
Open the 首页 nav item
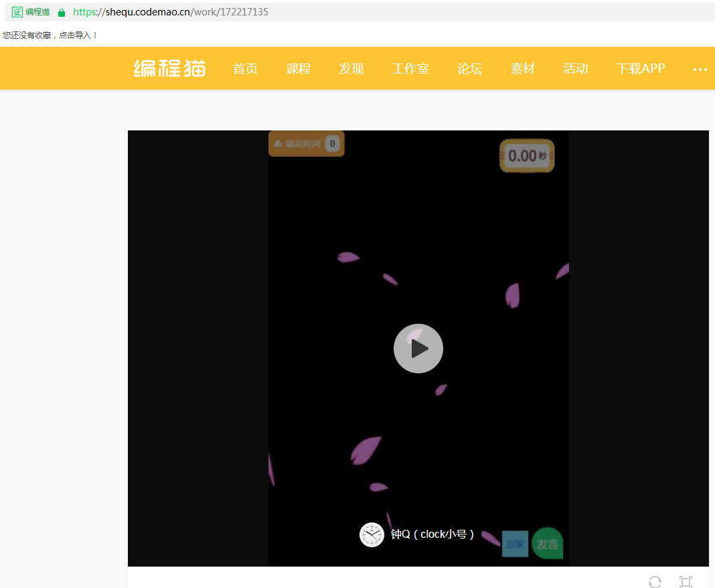[245, 69]
